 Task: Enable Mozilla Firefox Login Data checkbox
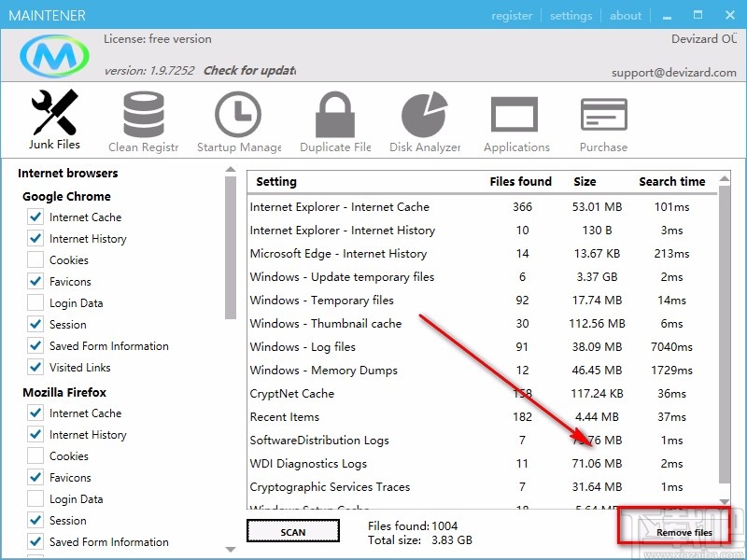click(35, 498)
